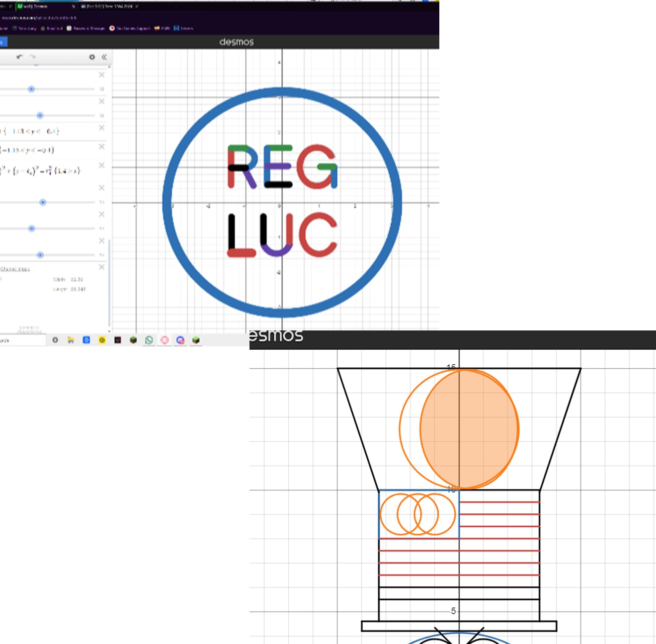Screen dimensions: 656x644
Task: Collapse expression list with double chevron
Action: 104,57
